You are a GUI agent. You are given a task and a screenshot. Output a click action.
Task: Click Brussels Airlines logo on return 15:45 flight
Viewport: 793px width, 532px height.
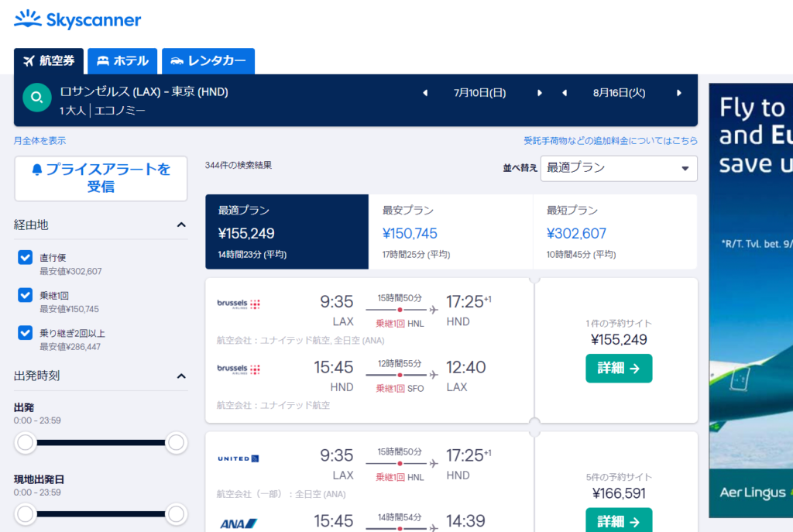239,369
